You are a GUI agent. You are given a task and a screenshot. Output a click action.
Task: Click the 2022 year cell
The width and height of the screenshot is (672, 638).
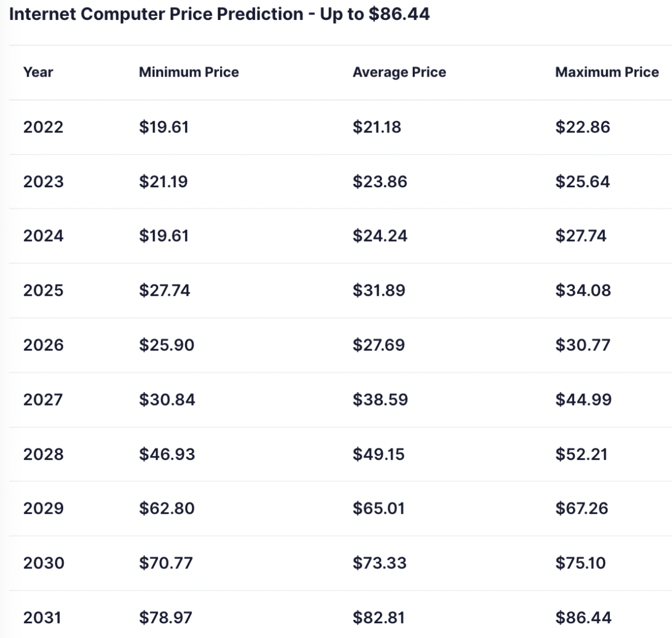point(43,127)
